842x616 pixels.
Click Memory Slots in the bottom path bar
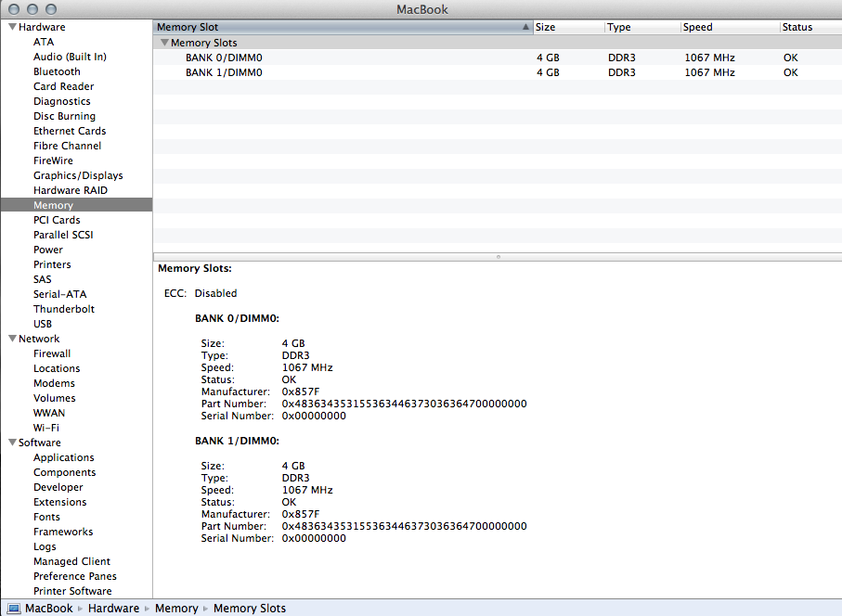250,609
